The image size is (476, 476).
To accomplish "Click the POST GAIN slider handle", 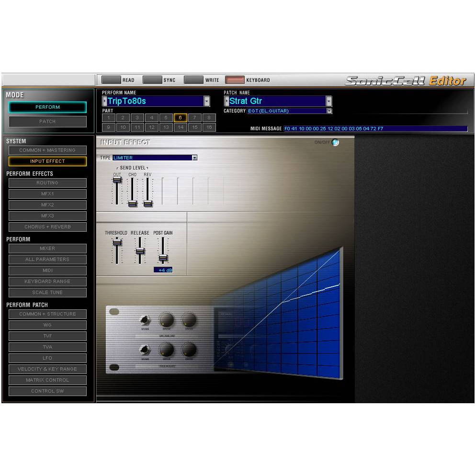I will coord(163,258).
